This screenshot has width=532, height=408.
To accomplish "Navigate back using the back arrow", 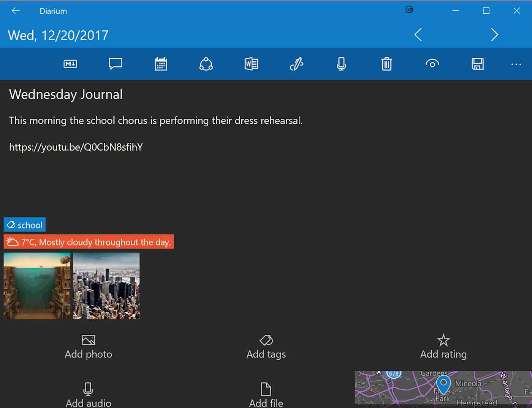I will click(16, 11).
